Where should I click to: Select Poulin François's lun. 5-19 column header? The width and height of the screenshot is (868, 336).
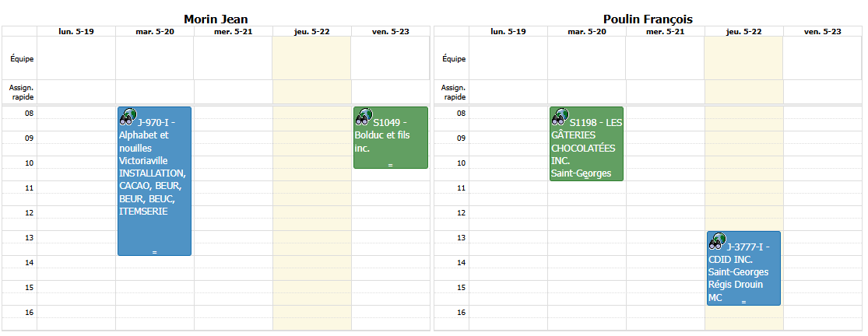click(x=508, y=31)
